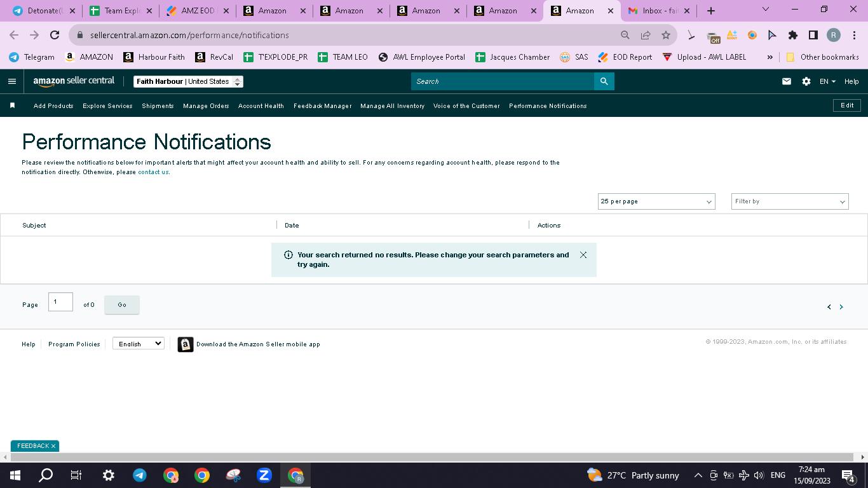Open the weather widget showing 27°C
Screen dimensions: 868x488
pyautogui.click(x=633, y=475)
